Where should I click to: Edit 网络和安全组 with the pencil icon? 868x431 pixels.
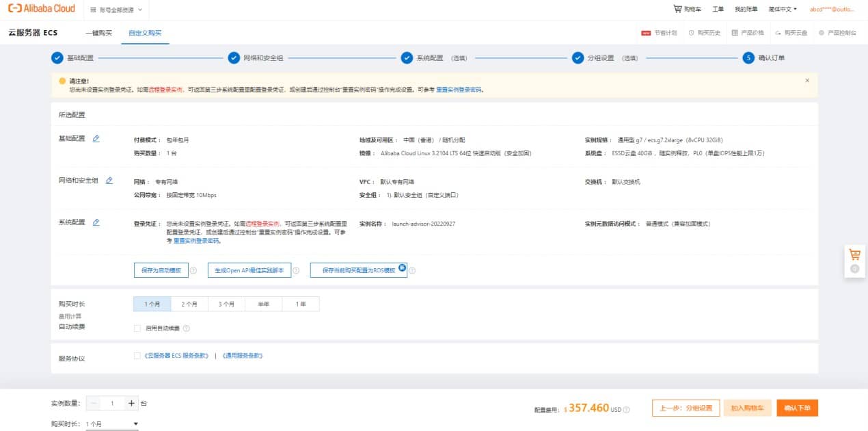coord(109,181)
